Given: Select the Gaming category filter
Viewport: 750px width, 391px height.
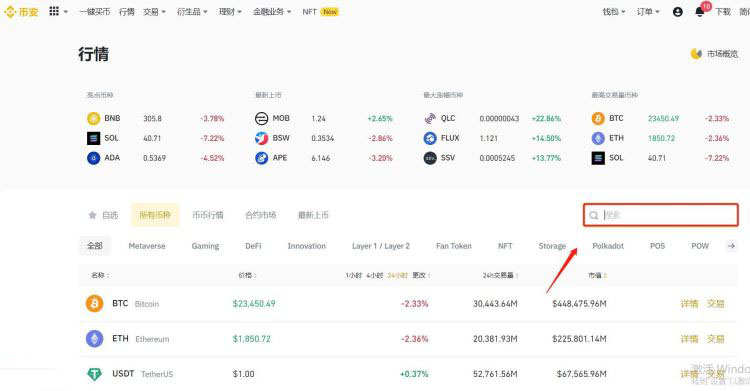Looking at the screenshot, I should coord(205,246).
